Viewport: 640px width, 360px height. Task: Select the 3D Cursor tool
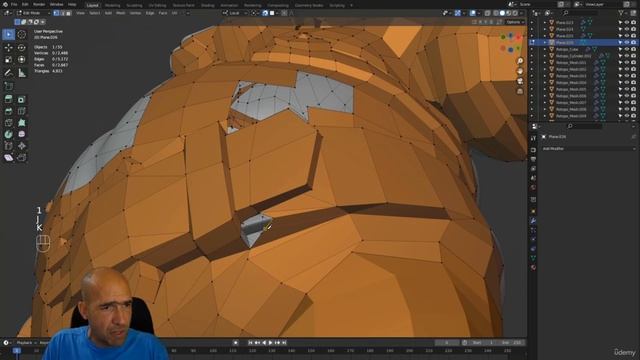[22, 35]
